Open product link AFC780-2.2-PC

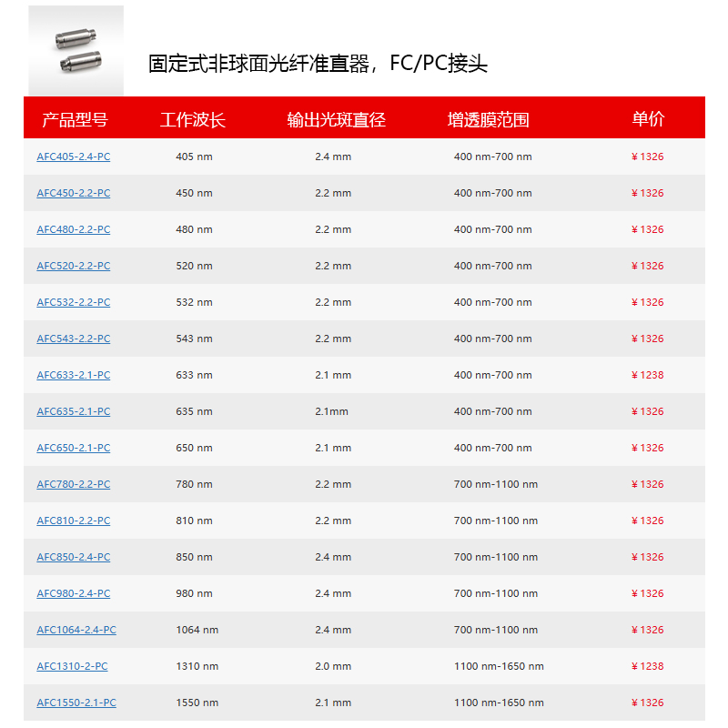[74, 484]
